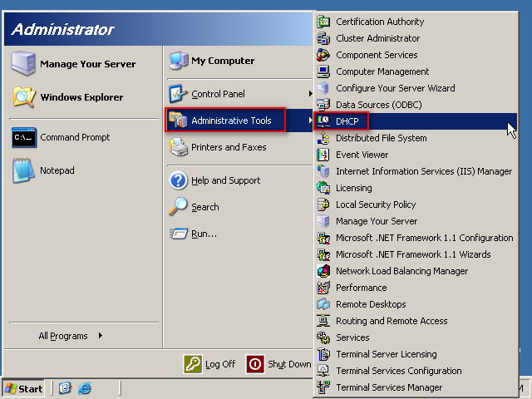Open Printers and Faxes
The image size is (532, 399).
click(239, 147)
